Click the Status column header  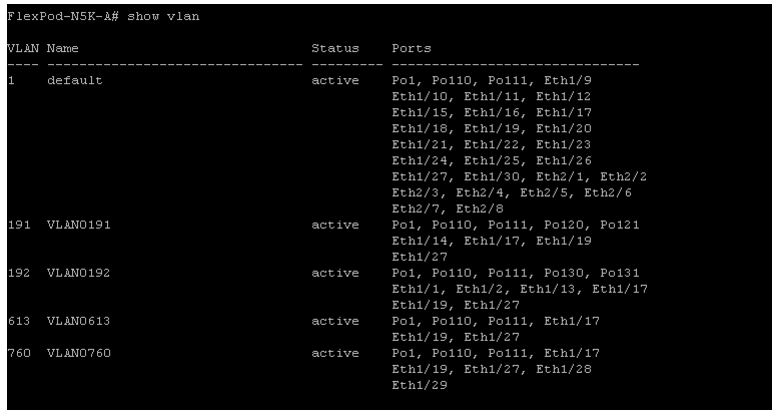coord(335,48)
